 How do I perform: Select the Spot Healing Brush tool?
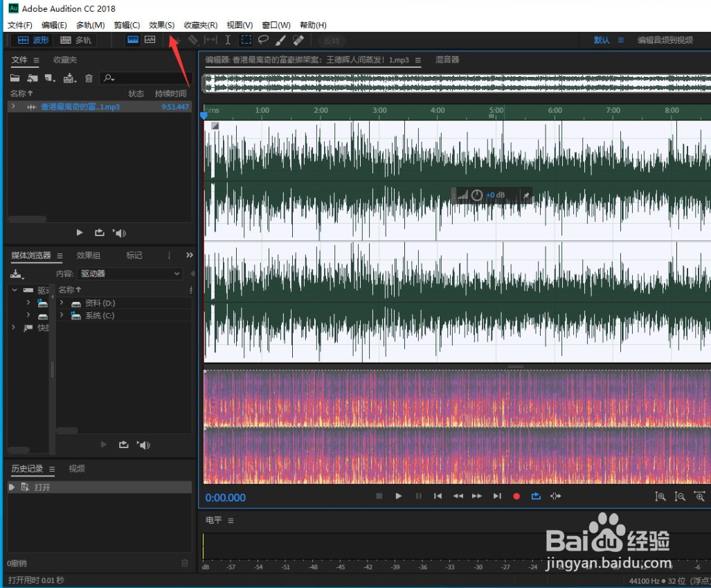point(298,40)
